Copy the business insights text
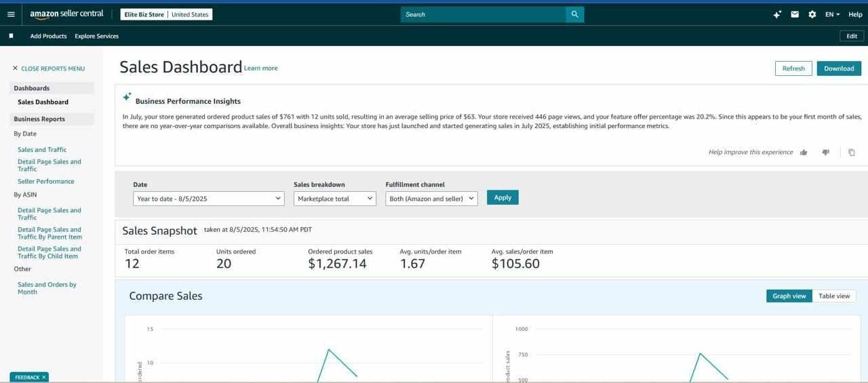The height and width of the screenshot is (383, 868). [x=852, y=153]
